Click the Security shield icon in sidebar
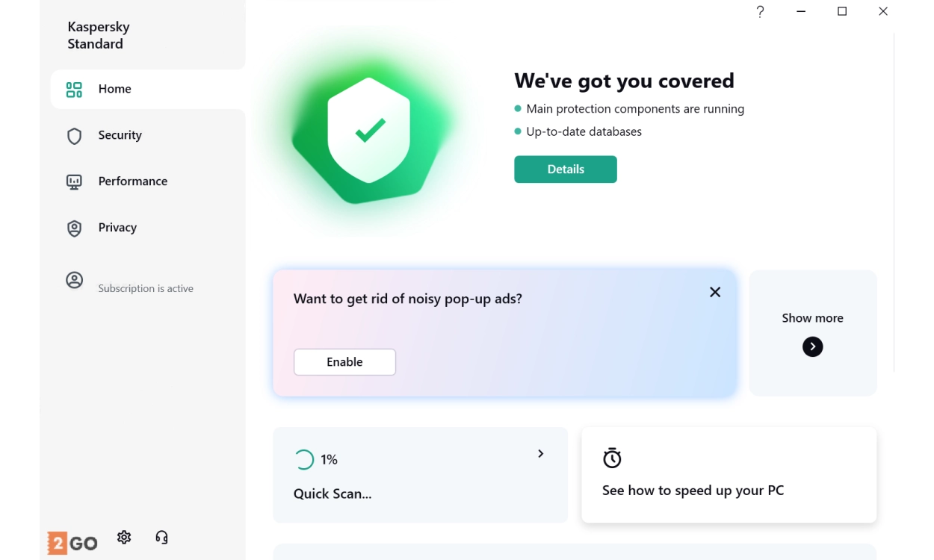Screen dimensions: 934x560 point(74,136)
